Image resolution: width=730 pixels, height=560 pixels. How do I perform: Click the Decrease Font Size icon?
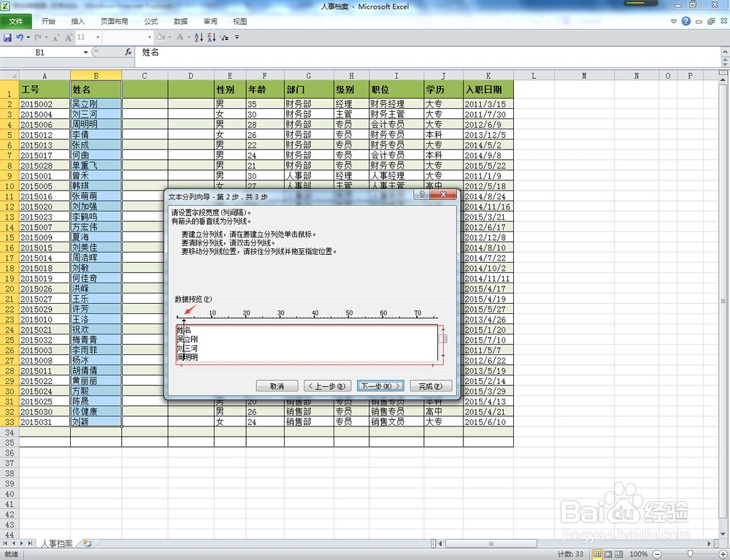pos(55,37)
